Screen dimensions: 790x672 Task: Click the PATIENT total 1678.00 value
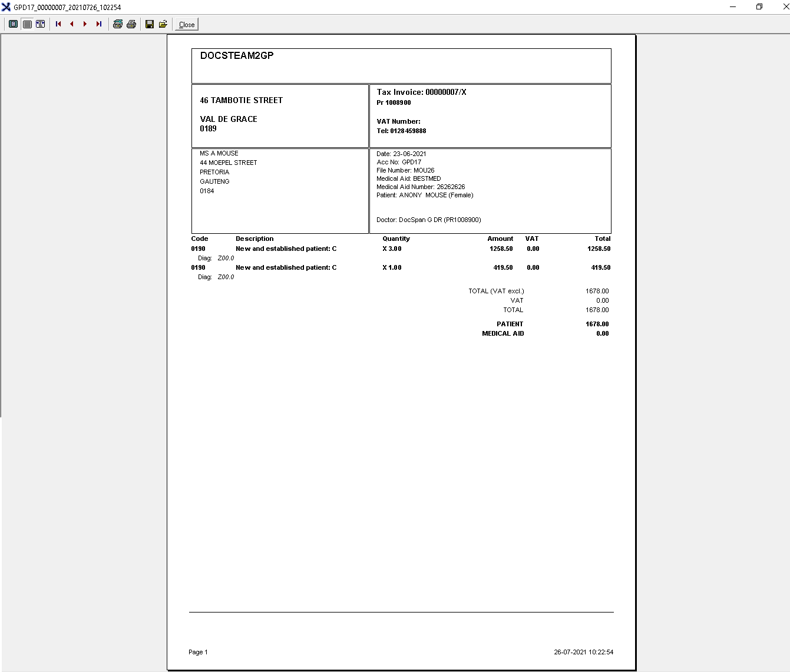[x=597, y=324]
